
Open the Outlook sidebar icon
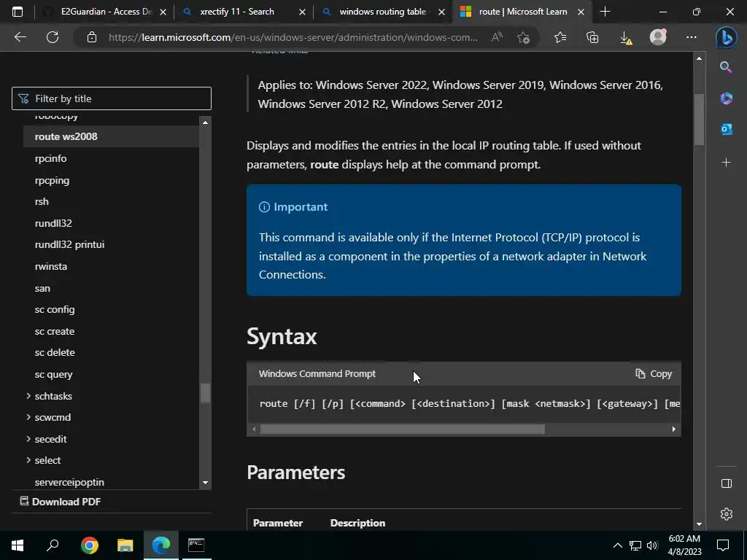(x=726, y=129)
